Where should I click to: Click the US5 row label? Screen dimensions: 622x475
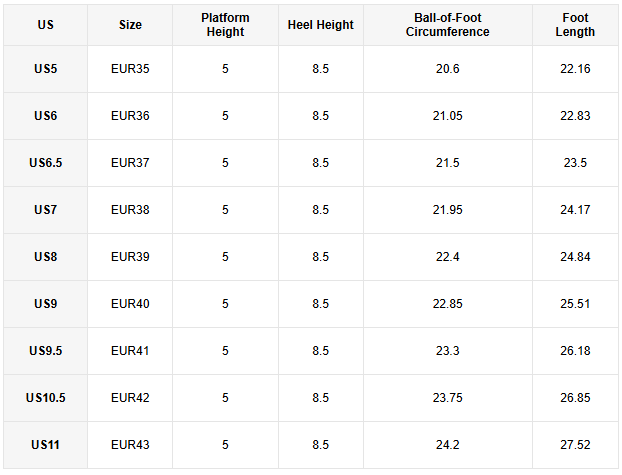(x=46, y=69)
